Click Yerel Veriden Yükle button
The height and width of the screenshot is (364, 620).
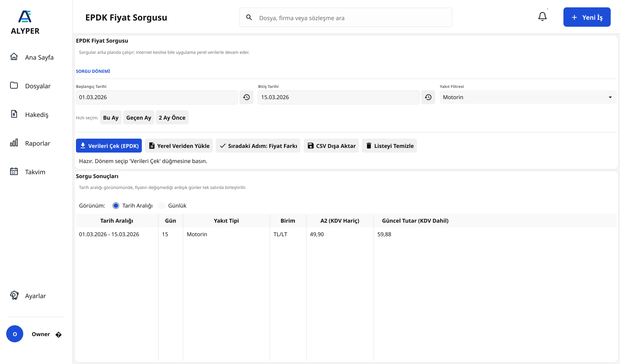pos(179,146)
